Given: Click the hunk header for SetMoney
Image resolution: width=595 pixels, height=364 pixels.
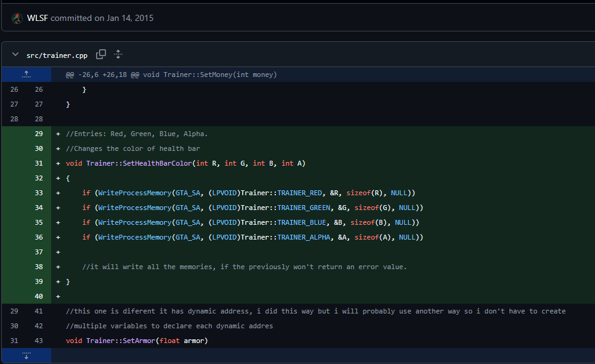Looking at the screenshot, I should click(171, 75).
